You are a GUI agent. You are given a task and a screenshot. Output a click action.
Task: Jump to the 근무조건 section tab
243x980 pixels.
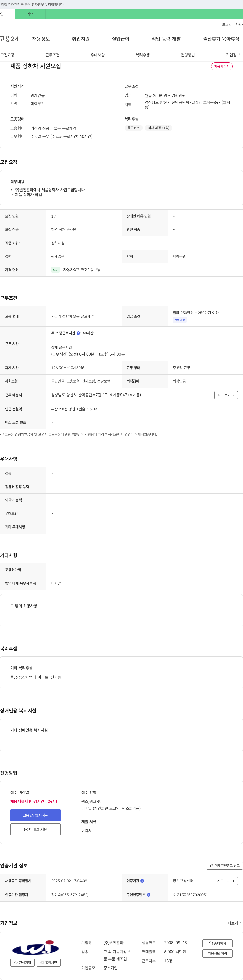pyautogui.click(x=52, y=55)
